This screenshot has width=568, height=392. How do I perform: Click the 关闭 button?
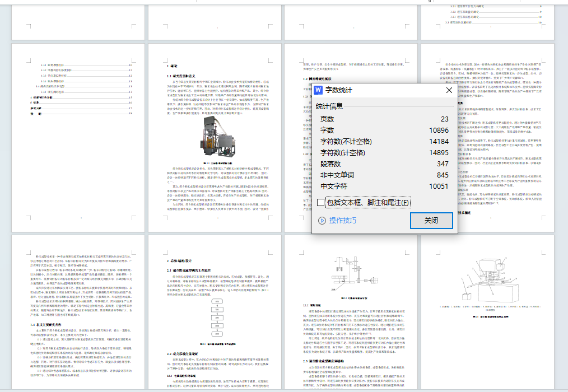click(x=431, y=220)
